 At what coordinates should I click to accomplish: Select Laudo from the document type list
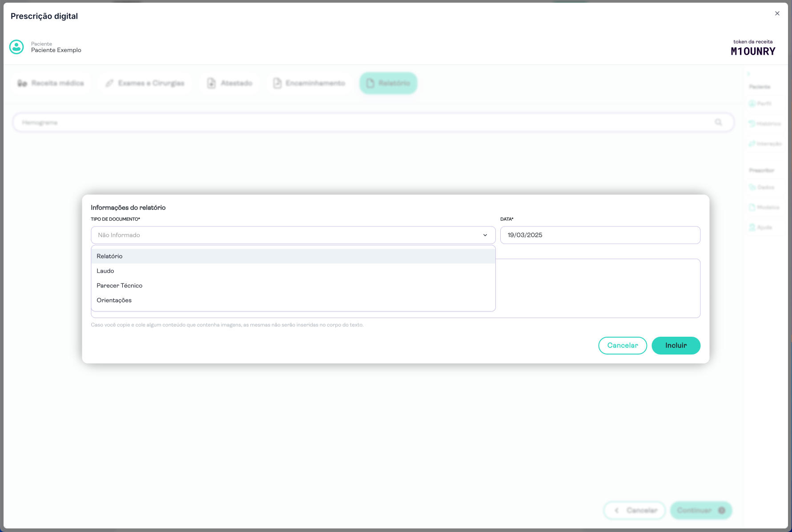pyautogui.click(x=105, y=271)
